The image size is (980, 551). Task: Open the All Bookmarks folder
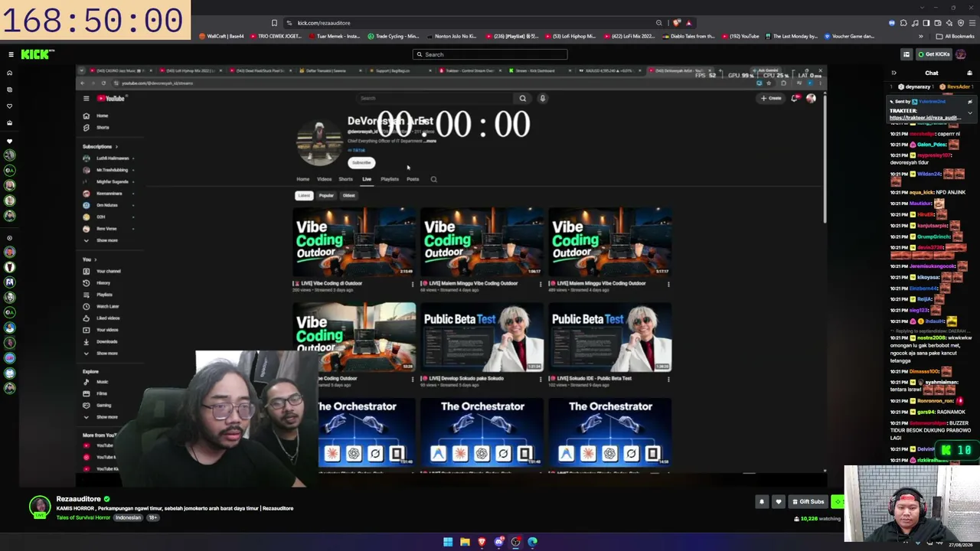pyautogui.click(x=955, y=36)
